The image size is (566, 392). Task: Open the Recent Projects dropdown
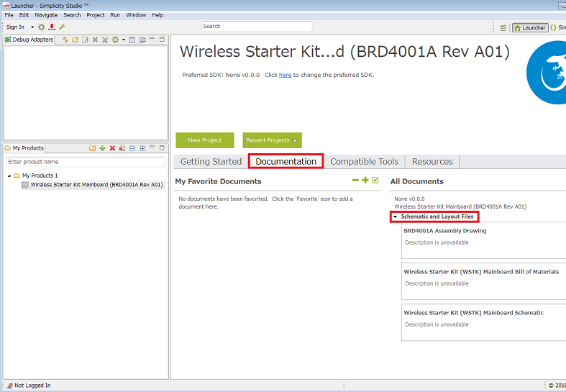pos(272,140)
